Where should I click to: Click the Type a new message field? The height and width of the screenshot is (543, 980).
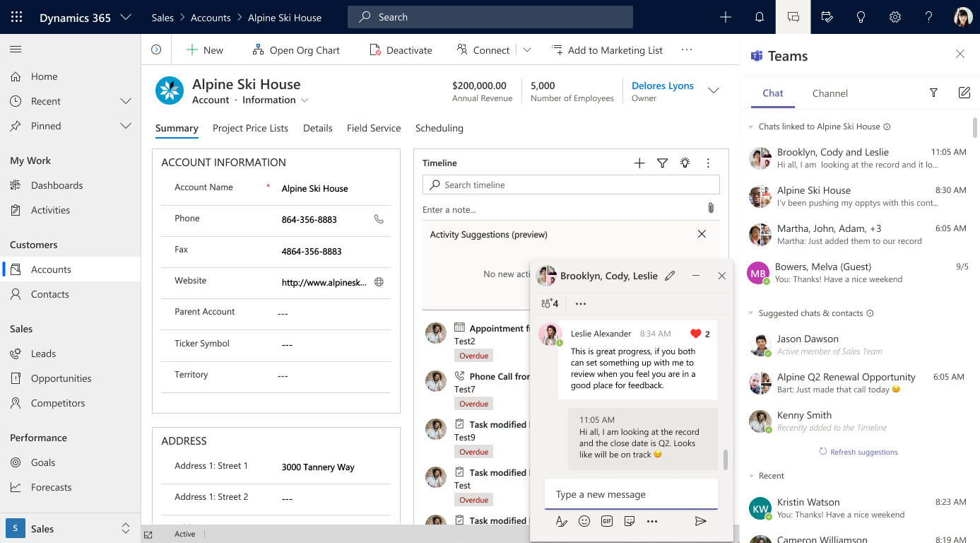[631, 494]
